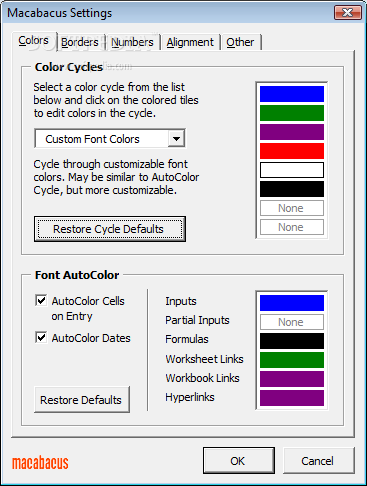The width and height of the screenshot is (367, 486).
Task: Click the black tile in Color Cycles
Action: (x=292, y=189)
